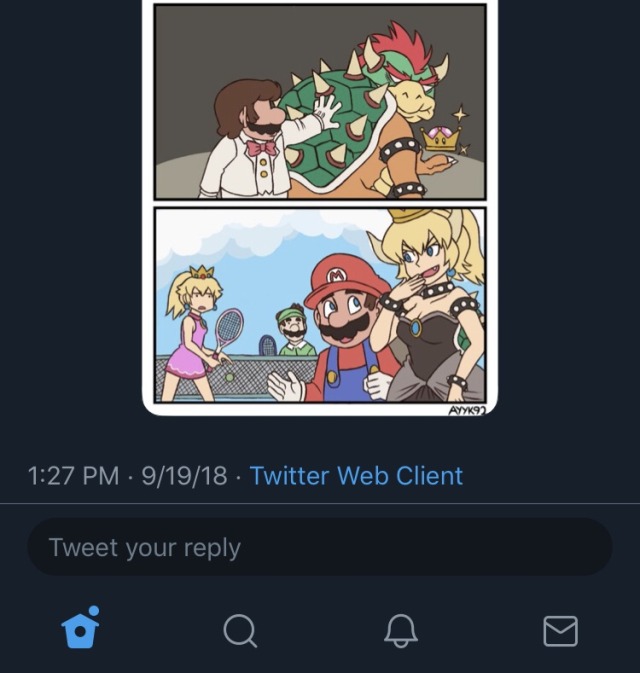The height and width of the screenshot is (673, 640).
Task: Open the top comic panel image
Action: pos(320,102)
